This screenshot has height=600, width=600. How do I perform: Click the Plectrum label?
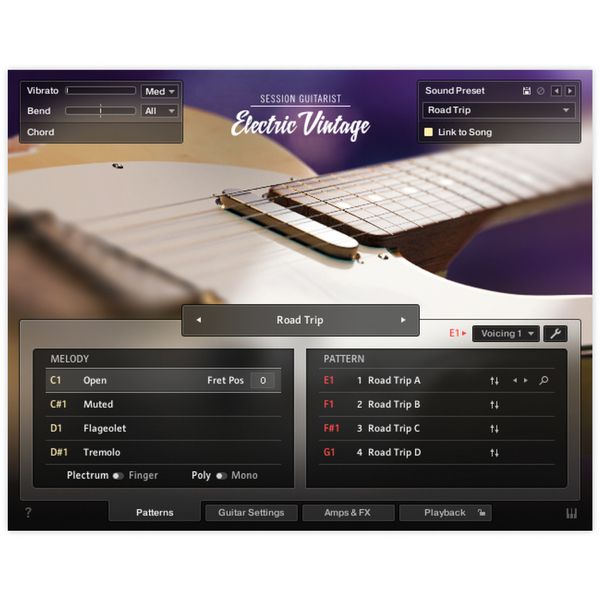pyautogui.click(x=88, y=475)
